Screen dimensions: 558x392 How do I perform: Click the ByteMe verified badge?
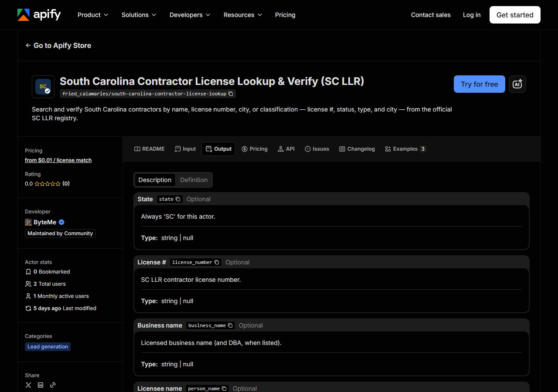click(61, 222)
